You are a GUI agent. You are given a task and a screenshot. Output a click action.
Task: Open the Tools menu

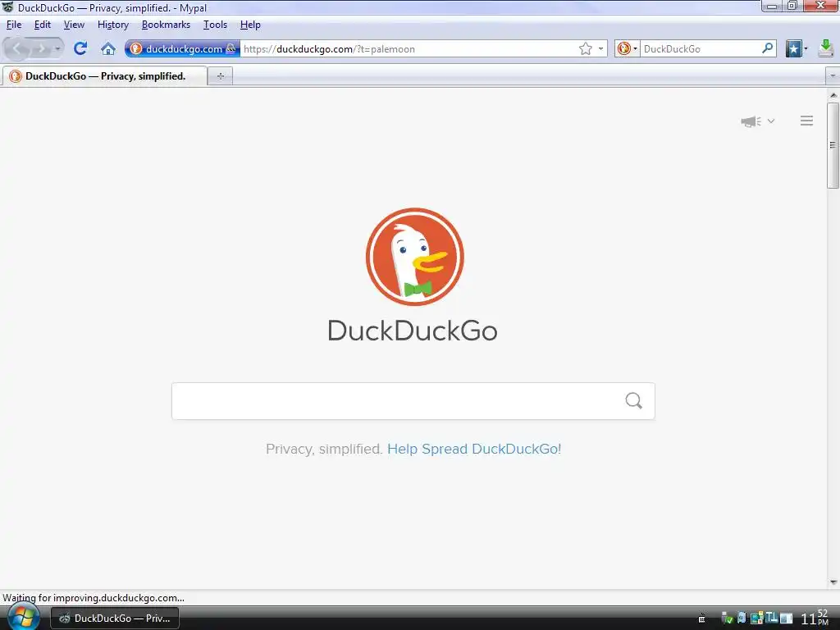coord(216,25)
